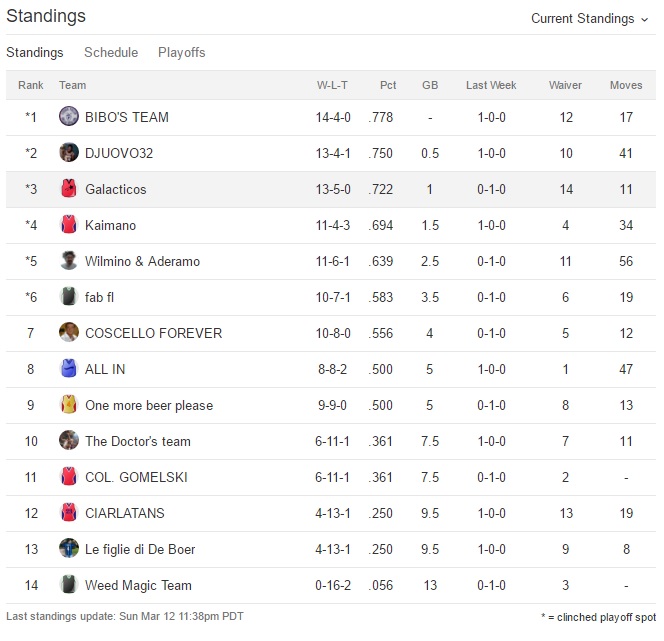Click ALL IN blue jersey icon
Image resolution: width=664 pixels, height=641 pixels.
pyautogui.click(x=68, y=369)
